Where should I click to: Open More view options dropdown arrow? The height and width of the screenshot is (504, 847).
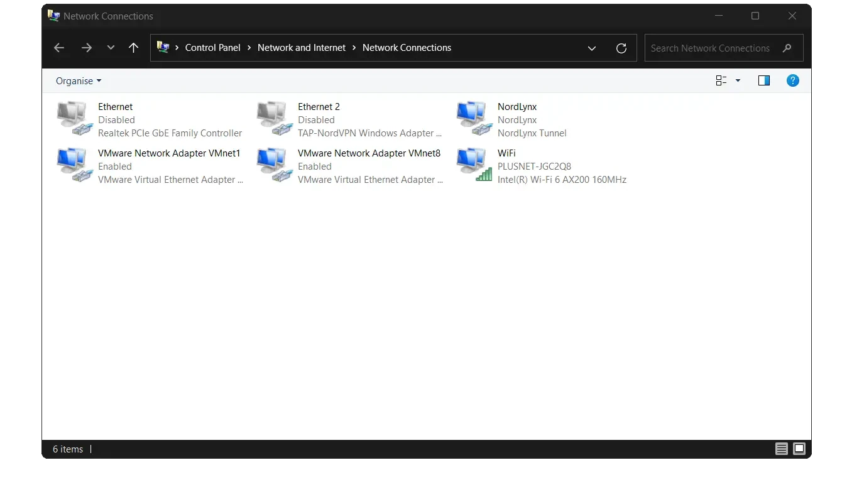738,80
